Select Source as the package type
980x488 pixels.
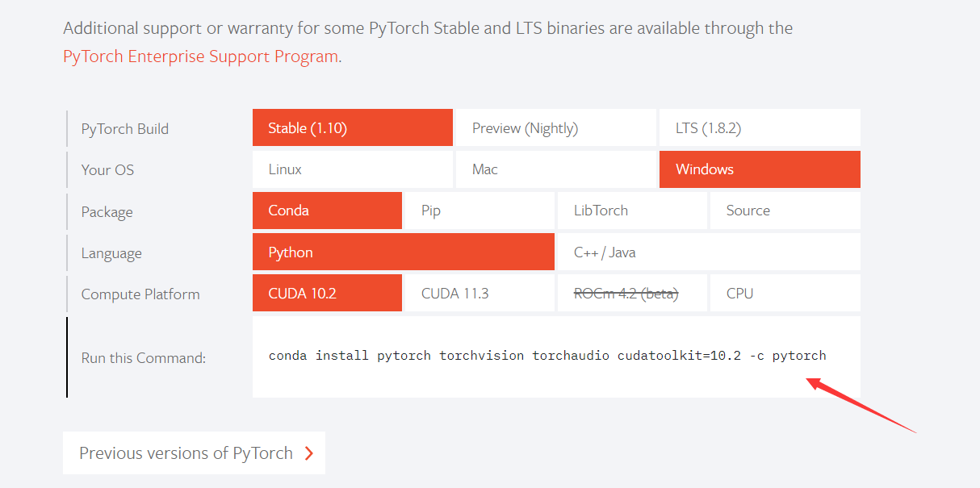[x=785, y=211]
